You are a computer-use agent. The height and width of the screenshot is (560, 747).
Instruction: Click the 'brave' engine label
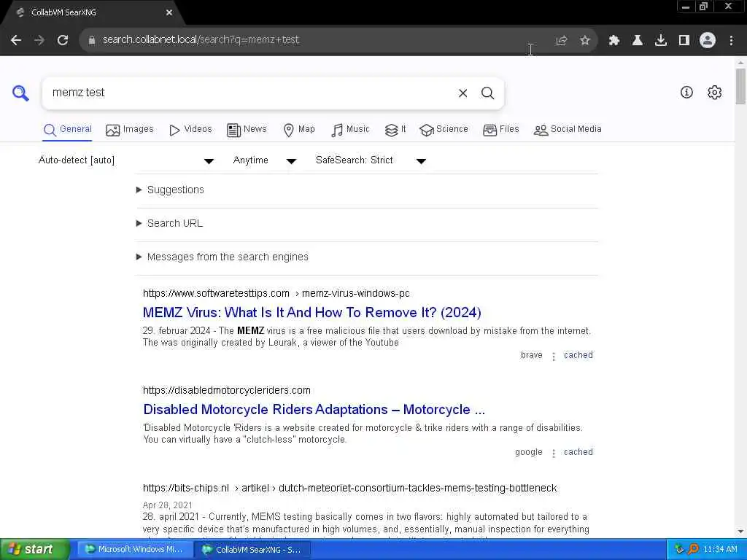[x=532, y=355]
